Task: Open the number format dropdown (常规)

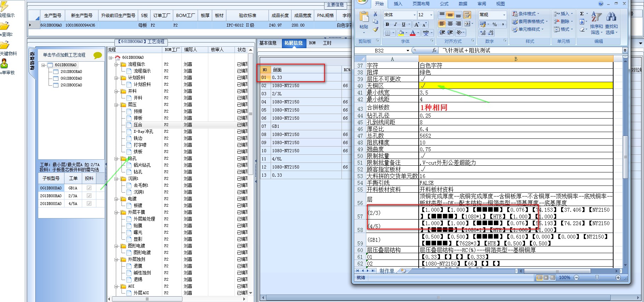Action: tap(504, 15)
